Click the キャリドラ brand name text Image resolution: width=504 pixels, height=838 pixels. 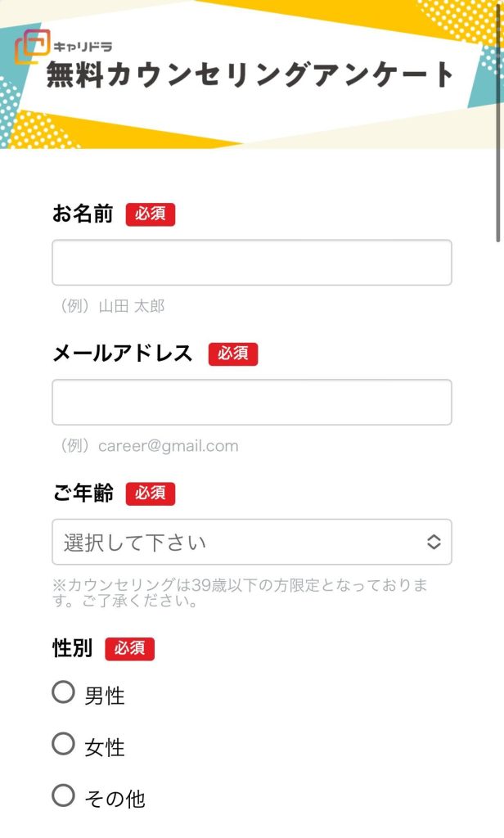point(83,47)
